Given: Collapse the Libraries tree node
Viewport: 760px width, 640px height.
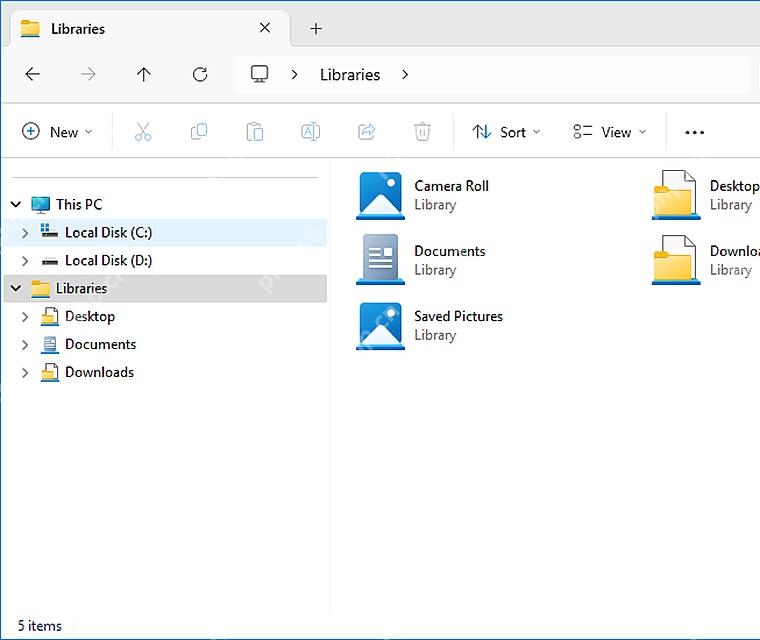Looking at the screenshot, I should (16, 288).
